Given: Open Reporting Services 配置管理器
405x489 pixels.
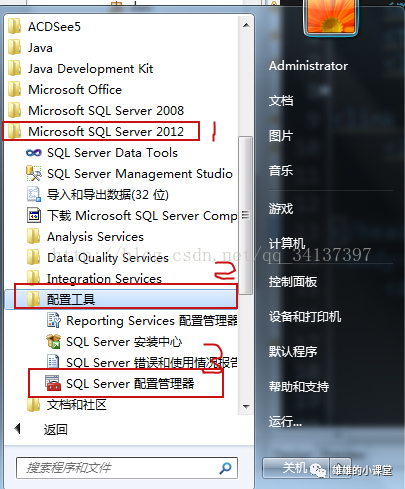Looking at the screenshot, I should click(x=152, y=320).
